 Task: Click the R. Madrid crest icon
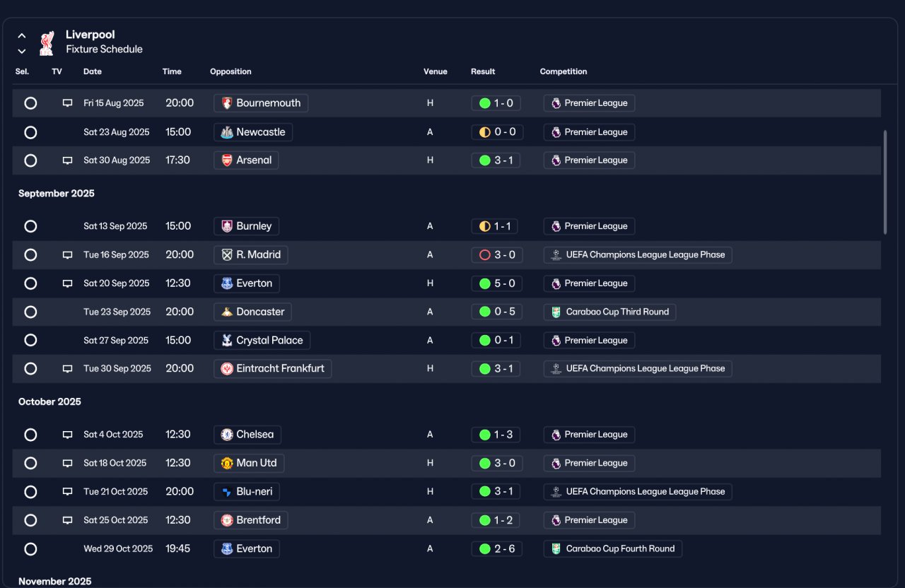click(227, 255)
